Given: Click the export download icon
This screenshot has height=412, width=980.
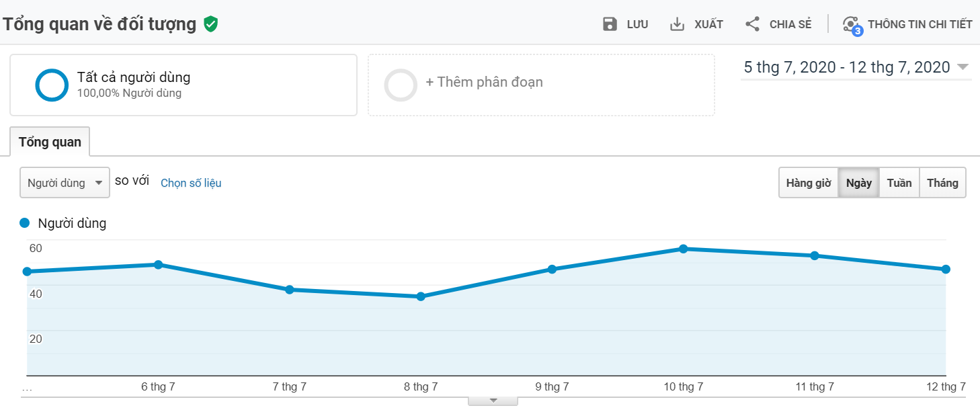Looking at the screenshot, I should [x=677, y=25].
